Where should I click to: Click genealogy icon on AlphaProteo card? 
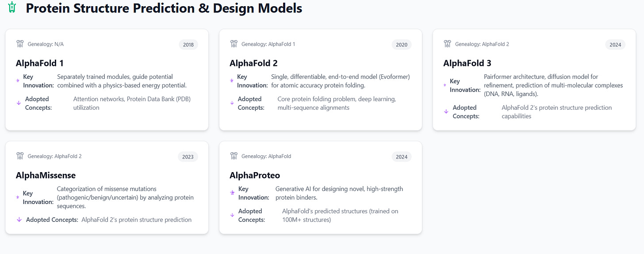coord(234,156)
